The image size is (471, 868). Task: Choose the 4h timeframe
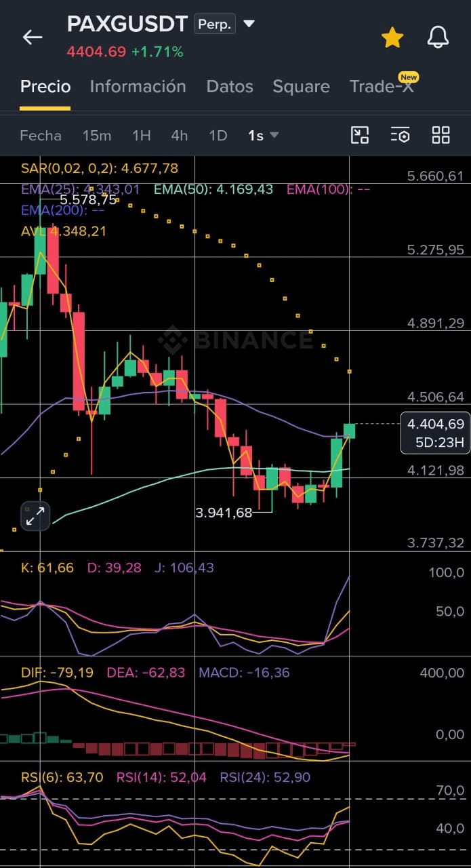(x=180, y=136)
